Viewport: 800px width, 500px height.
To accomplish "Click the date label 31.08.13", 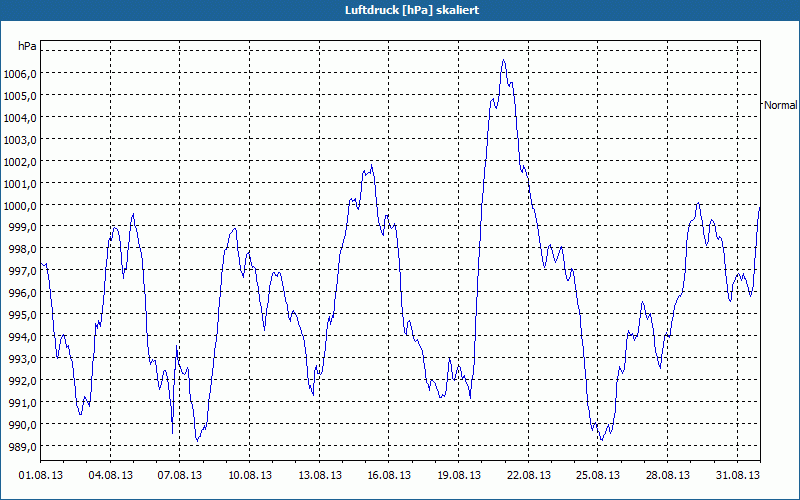I will point(737,475).
